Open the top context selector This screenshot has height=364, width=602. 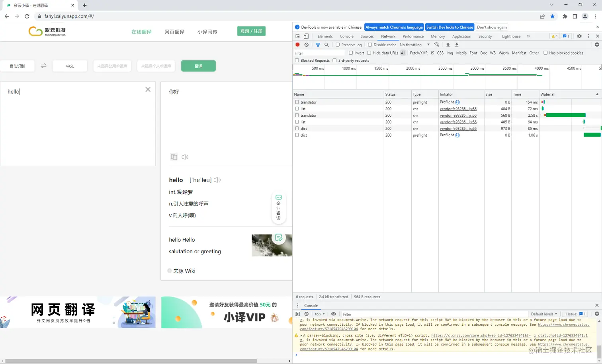pos(320,314)
